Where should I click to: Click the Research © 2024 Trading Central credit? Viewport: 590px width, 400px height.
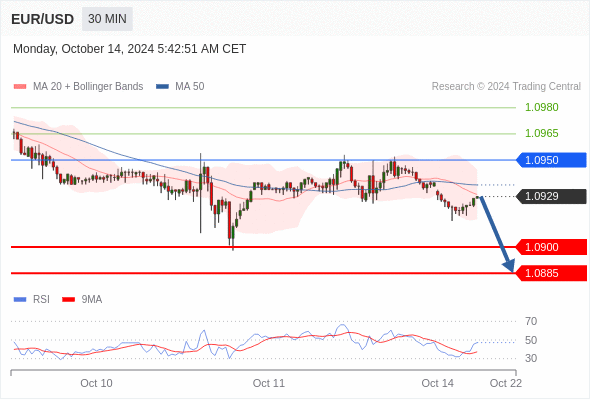pyautogui.click(x=506, y=87)
